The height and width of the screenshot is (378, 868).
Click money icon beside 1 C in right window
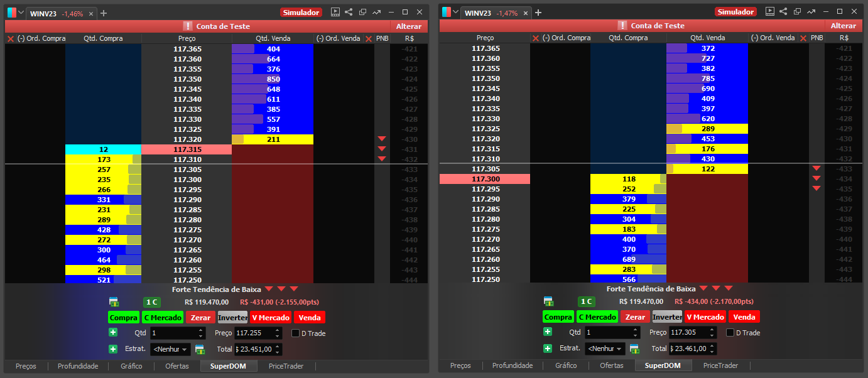pyautogui.click(x=548, y=302)
